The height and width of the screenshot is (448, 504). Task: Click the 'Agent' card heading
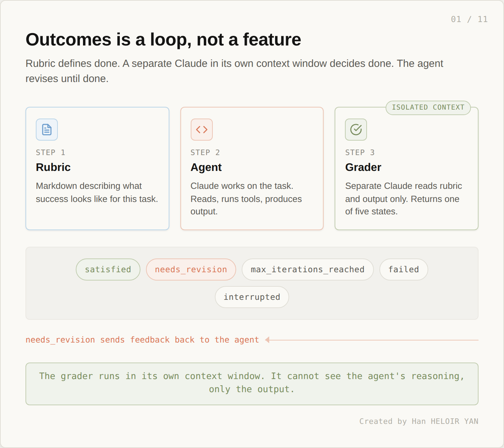pyautogui.click(x=206, y=167)
